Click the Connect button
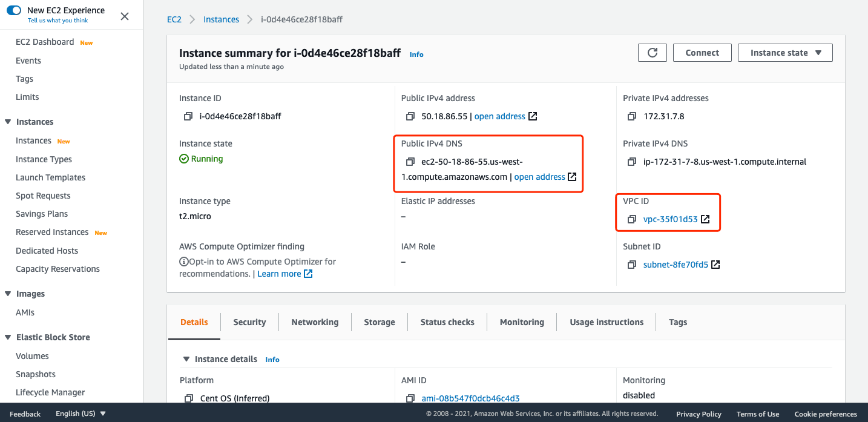868x422 pixels. (x=702, y=53)
